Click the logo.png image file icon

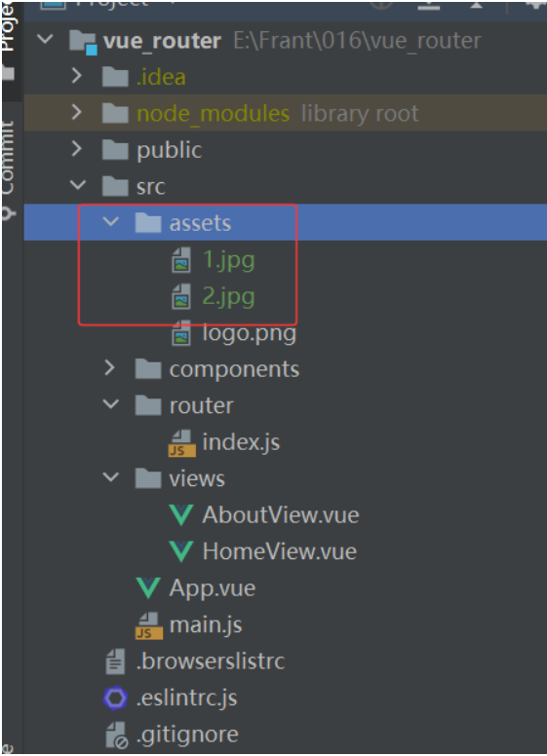(x=181, y=332)
